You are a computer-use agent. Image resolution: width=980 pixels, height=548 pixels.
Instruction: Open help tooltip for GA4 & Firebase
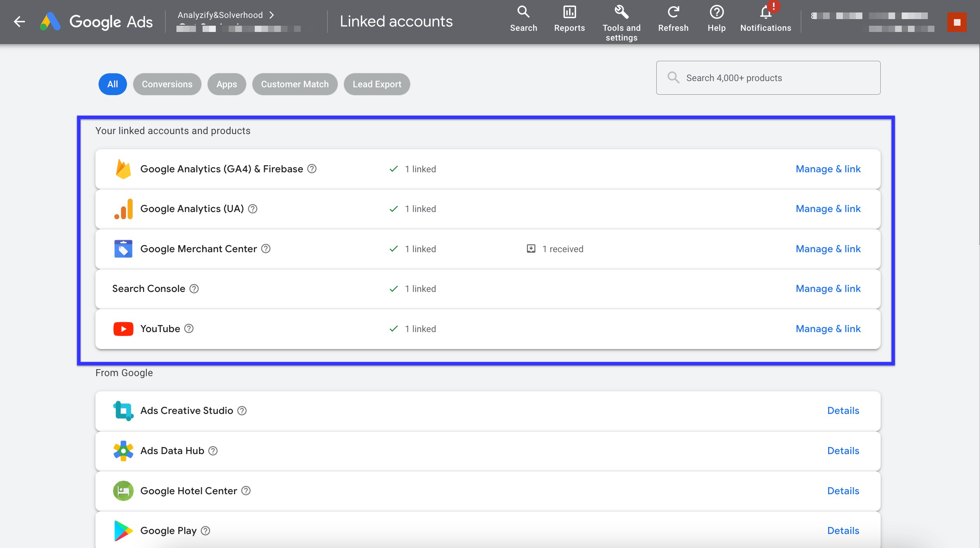[x=312, y=169]
